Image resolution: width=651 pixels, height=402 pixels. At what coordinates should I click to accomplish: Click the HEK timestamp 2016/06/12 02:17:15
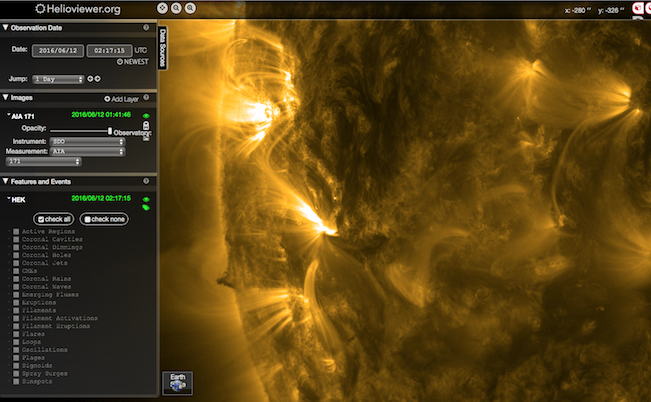pos(101,198)
